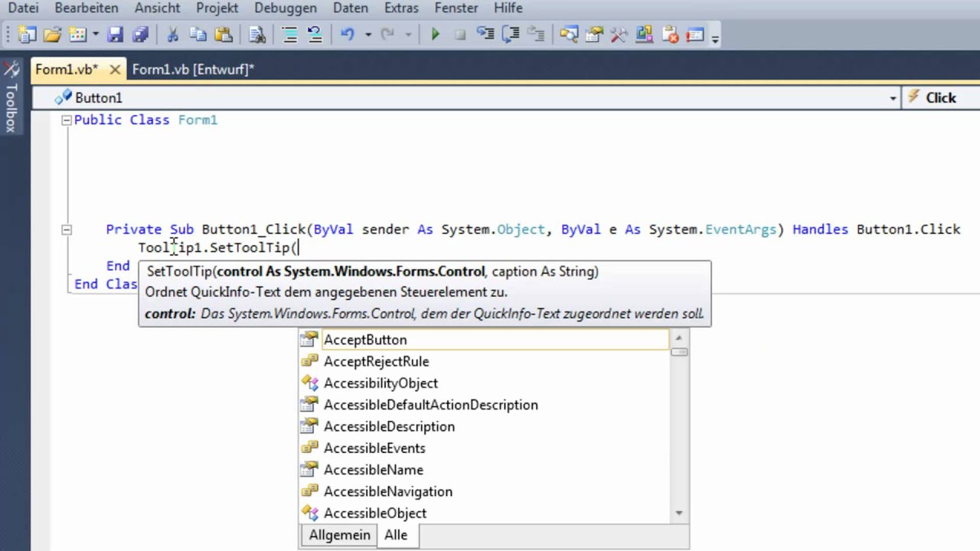Click the Step Over debug icon
Image resolution: width=980 pixels, height=551 pixels.
point(511,34)
